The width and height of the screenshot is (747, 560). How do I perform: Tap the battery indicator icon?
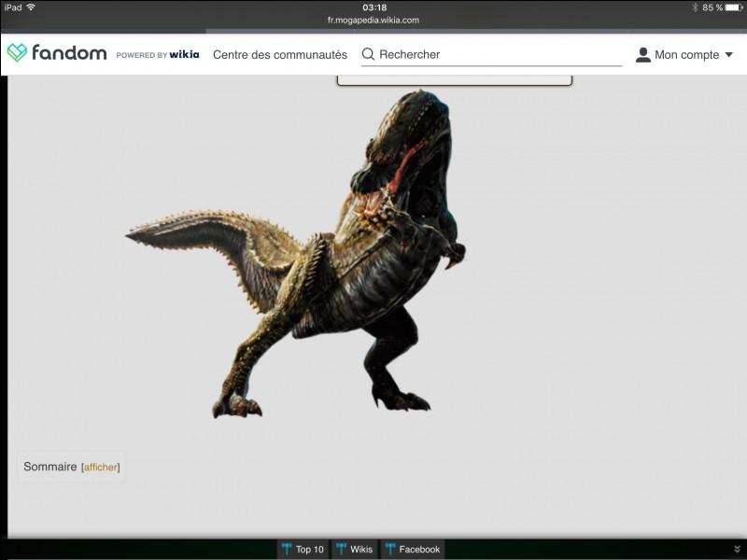tap(734, 7)
